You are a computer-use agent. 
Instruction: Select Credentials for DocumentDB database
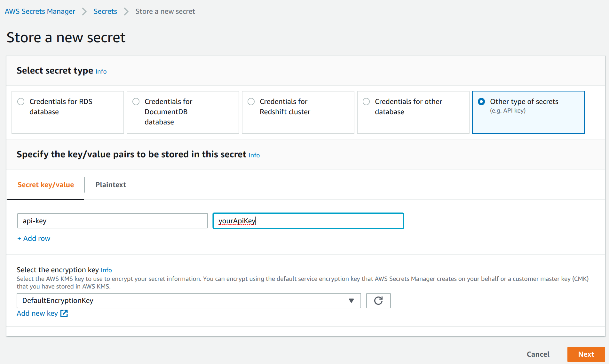[x=136, y=101]
